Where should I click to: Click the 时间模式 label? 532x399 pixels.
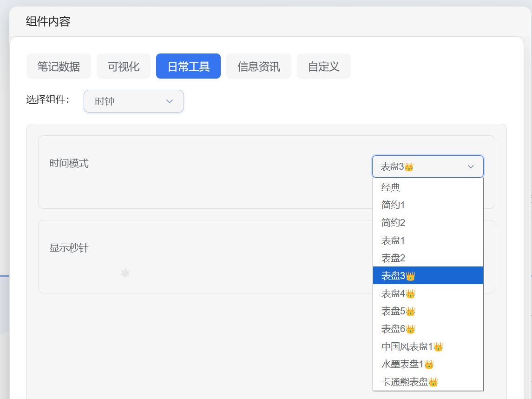[x=69, y=163]
